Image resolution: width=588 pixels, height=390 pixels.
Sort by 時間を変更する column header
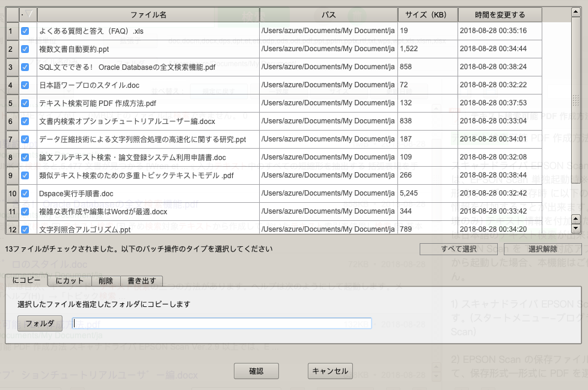(499, 14)
